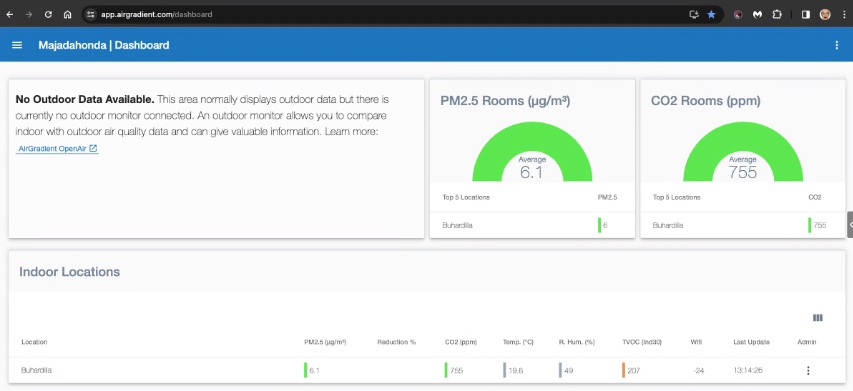Click the 6.1 PM2.5 table value
The width and height of the screenshot is (853, 391).
(314, 370)
